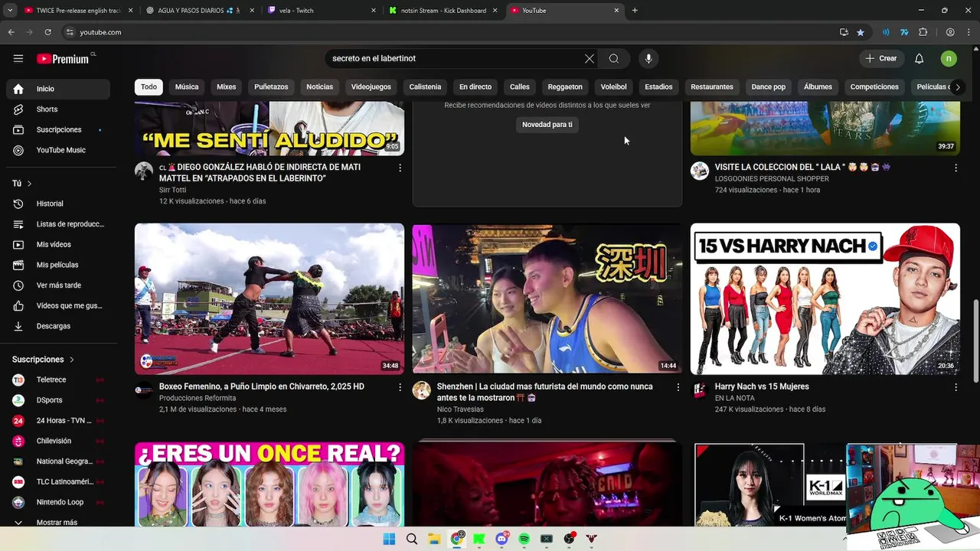Go to Inicio in sidebar
This screenshot has width=980, height=551.
[58, 89]
